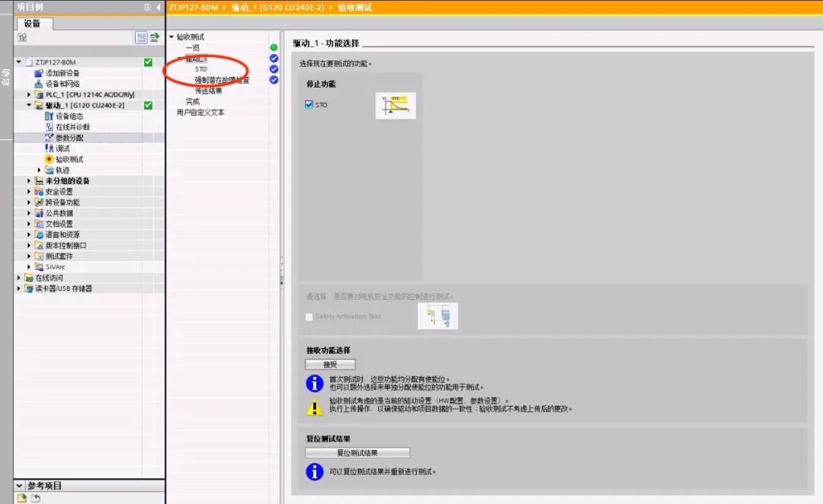Click the 接受 accept button
This screenshot has width=823, height=504.
330,364
